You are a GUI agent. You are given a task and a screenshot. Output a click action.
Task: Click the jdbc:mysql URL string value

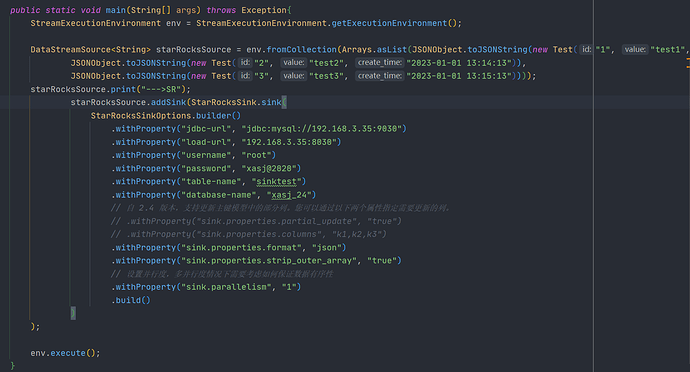322,129
